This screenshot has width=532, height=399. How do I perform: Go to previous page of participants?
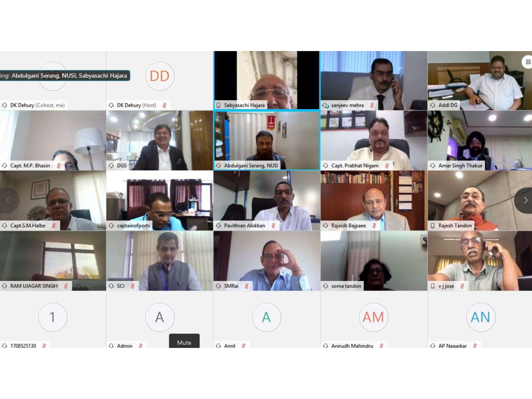point(9,200)
